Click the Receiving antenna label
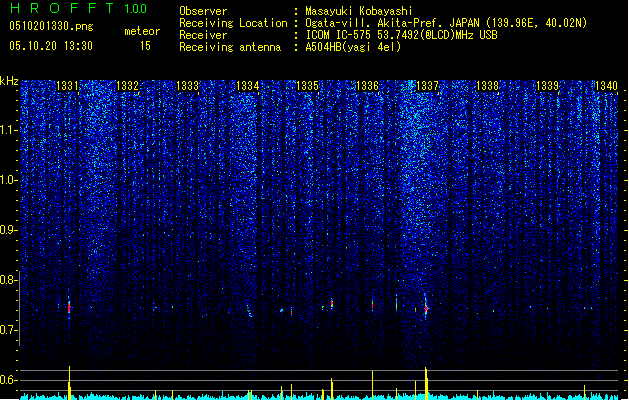 click(x=230, y=47)
